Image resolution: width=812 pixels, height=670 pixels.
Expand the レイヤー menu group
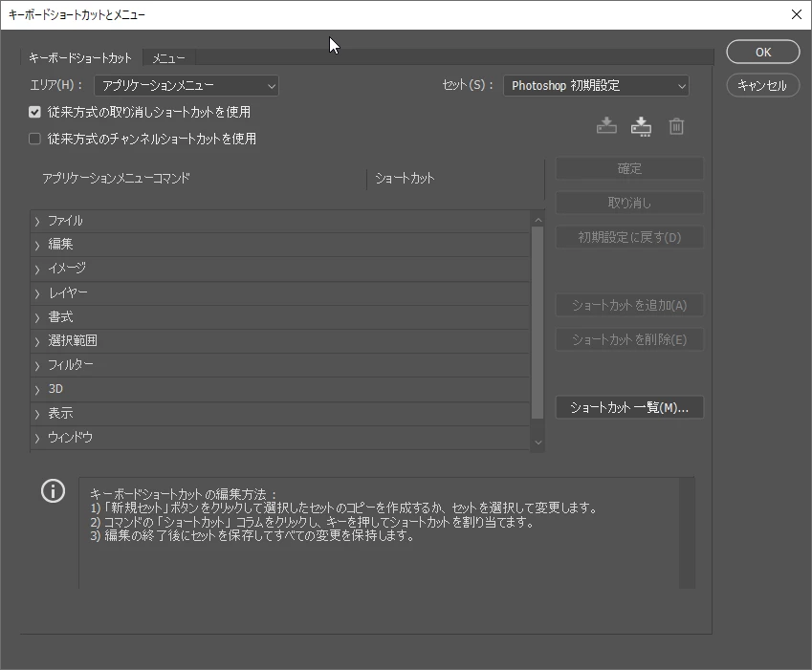(x=37, y=293)
